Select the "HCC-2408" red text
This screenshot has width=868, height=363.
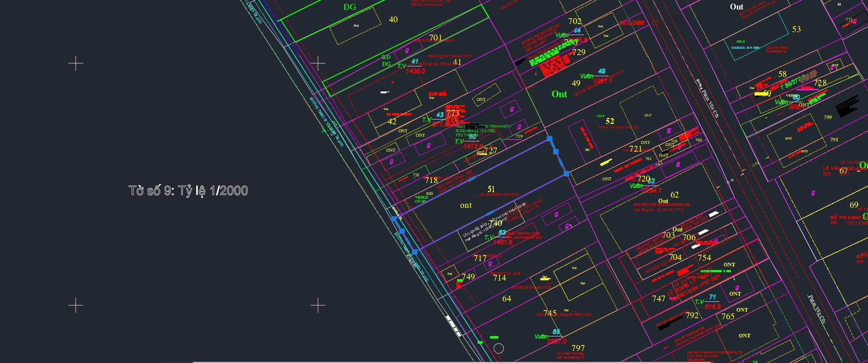[632, 23]
